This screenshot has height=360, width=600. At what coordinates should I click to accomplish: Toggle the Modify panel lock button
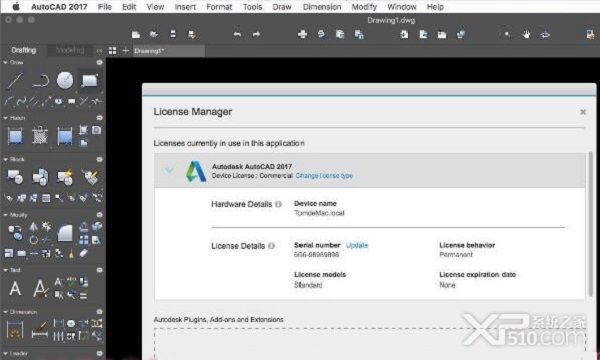click(99, 215)
